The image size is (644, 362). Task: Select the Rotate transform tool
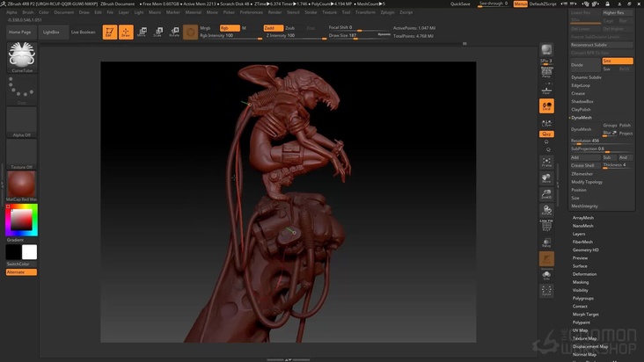(x=174, y=32)
